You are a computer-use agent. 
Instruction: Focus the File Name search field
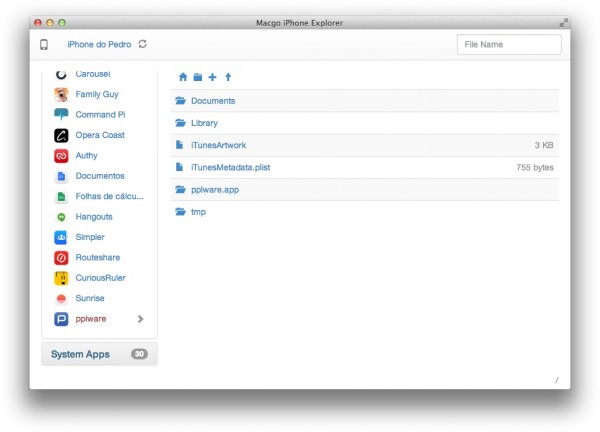509,44
